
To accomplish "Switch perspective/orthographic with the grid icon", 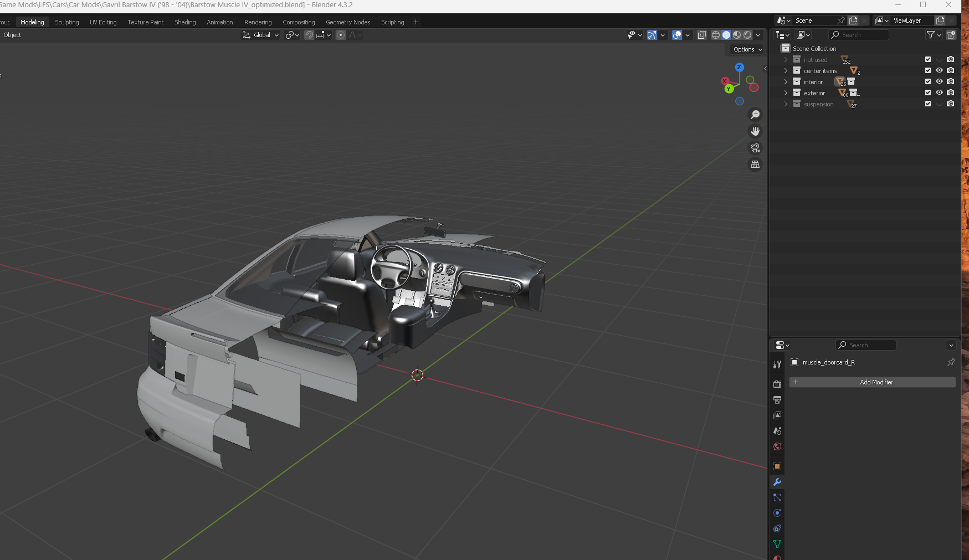I will (755, 165).
